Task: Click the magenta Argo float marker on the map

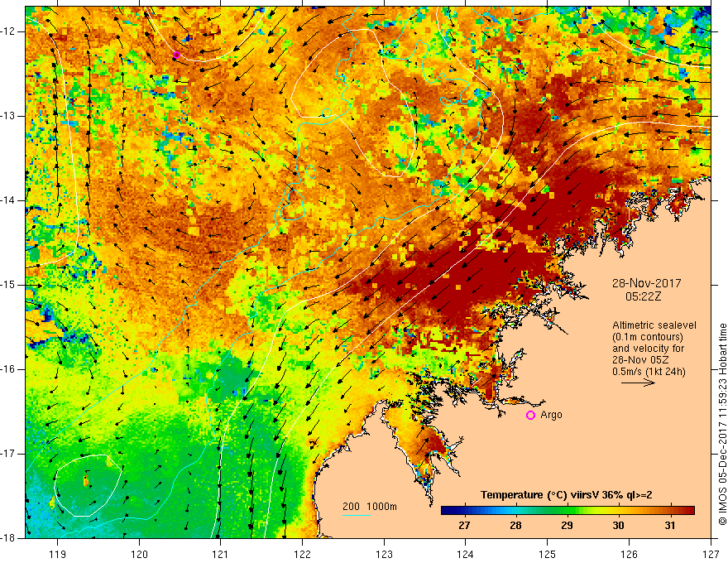Action: (176, 55)
